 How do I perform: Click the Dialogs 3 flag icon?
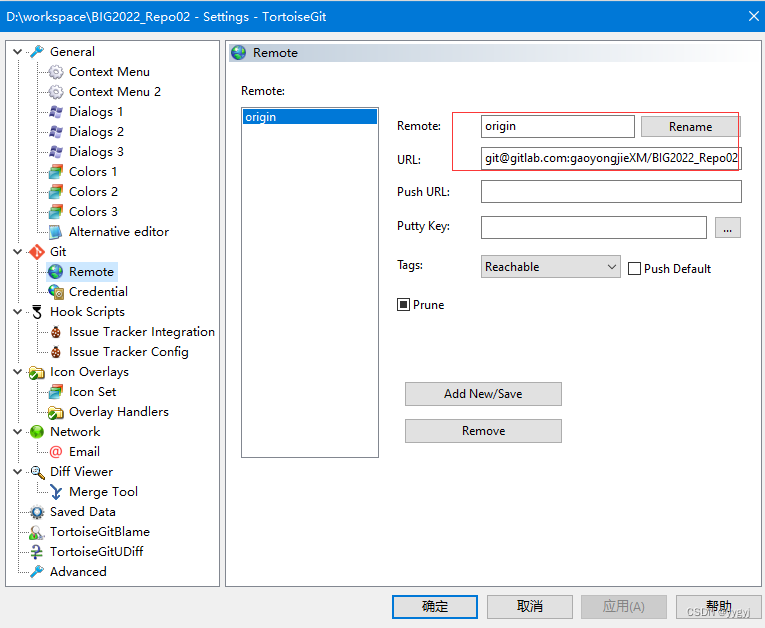pos(56,152)
